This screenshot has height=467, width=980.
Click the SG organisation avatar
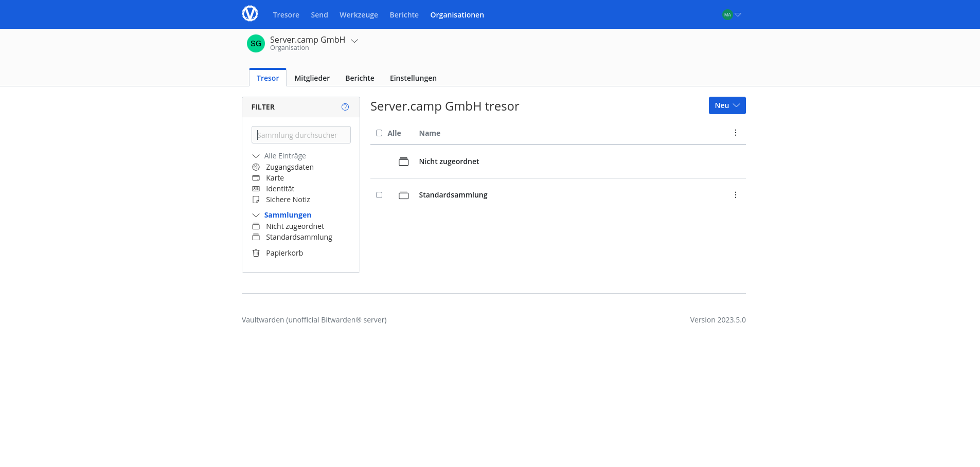pyautogui.click(x=256, y=44)
